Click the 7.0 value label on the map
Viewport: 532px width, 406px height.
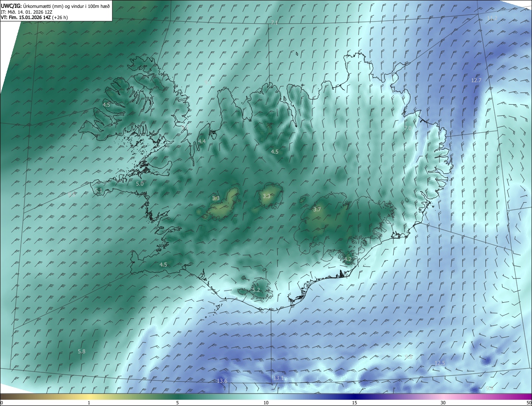pyautogui.click(x=408, y=128)
